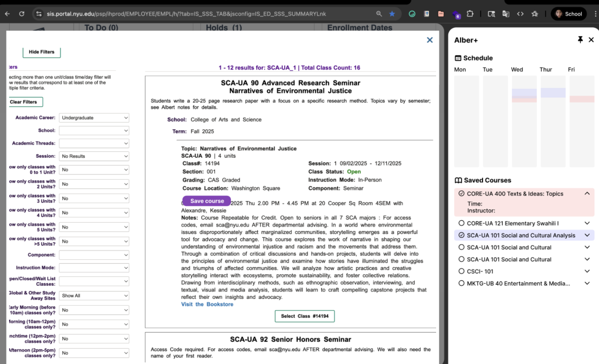This screenshot has width=599, height=364.
Task: Open the Session dropdown showing No Results
Action: pyautogui.click(x=94, y=156)
